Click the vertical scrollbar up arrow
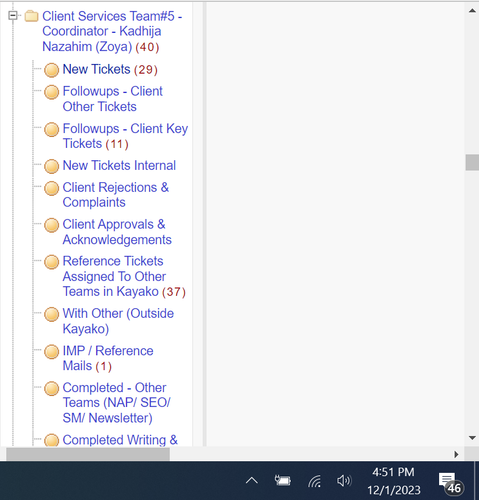Viewport: 479px width, 500px height. [x=472, y=11]
